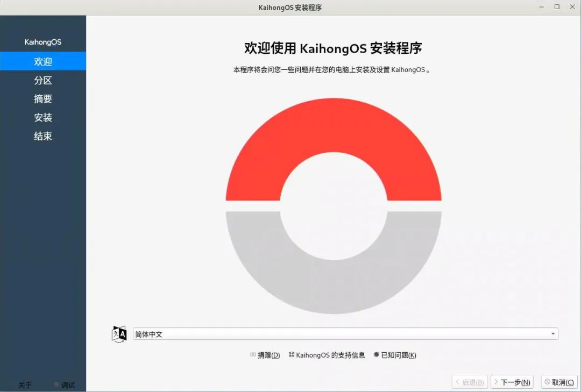Select the 分区 step in sidebar
The width and height of the screenshot is (581, 392).
43,80
